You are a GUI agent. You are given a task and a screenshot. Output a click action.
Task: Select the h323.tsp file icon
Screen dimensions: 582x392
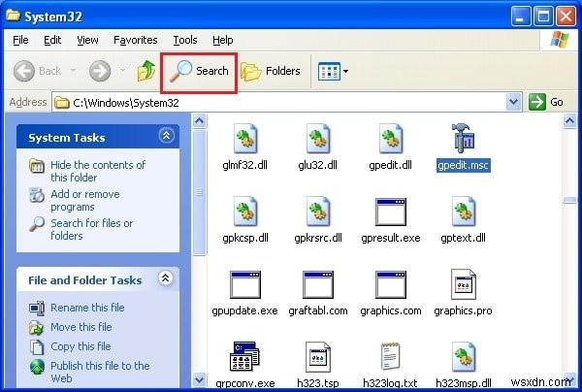click(318, 357)
